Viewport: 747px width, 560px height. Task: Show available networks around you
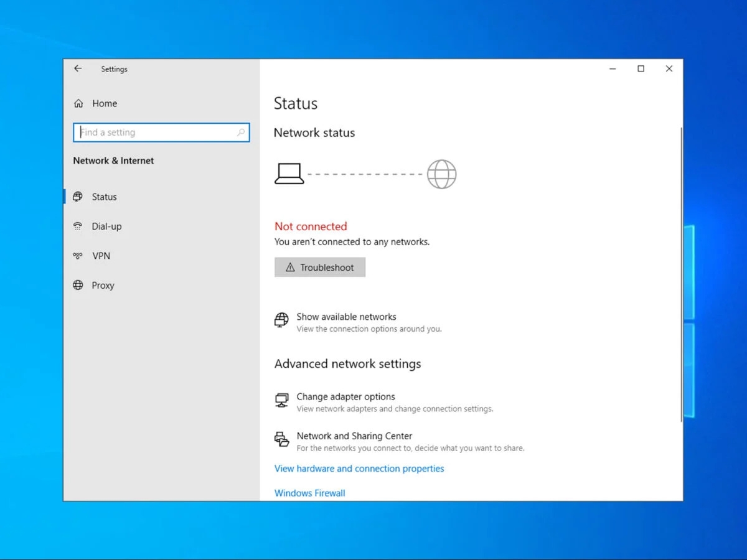click(x=346, y=317)
